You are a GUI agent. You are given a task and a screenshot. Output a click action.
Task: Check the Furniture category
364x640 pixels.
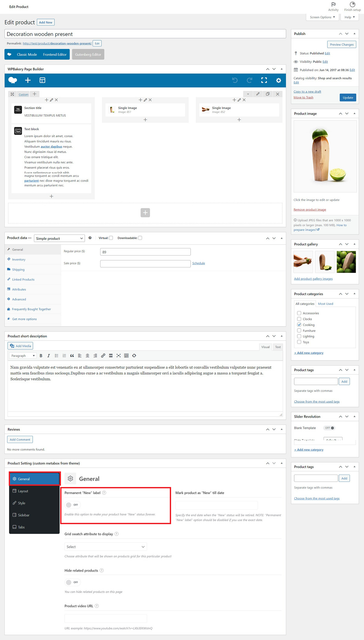click(299, 330)
